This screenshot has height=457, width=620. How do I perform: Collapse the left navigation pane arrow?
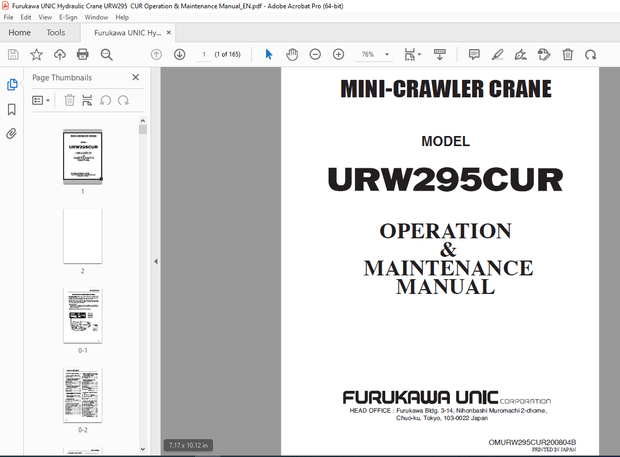(x=156, y=261)
